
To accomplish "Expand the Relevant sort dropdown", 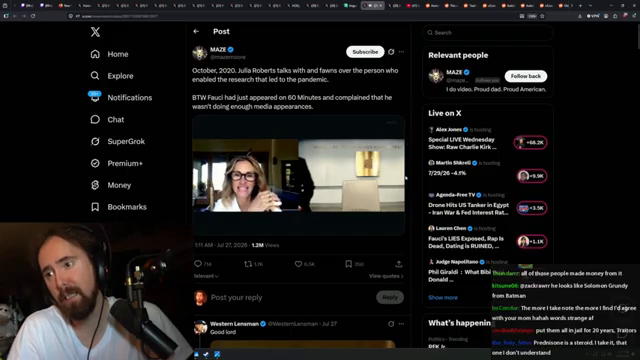I will pos(206,276).
